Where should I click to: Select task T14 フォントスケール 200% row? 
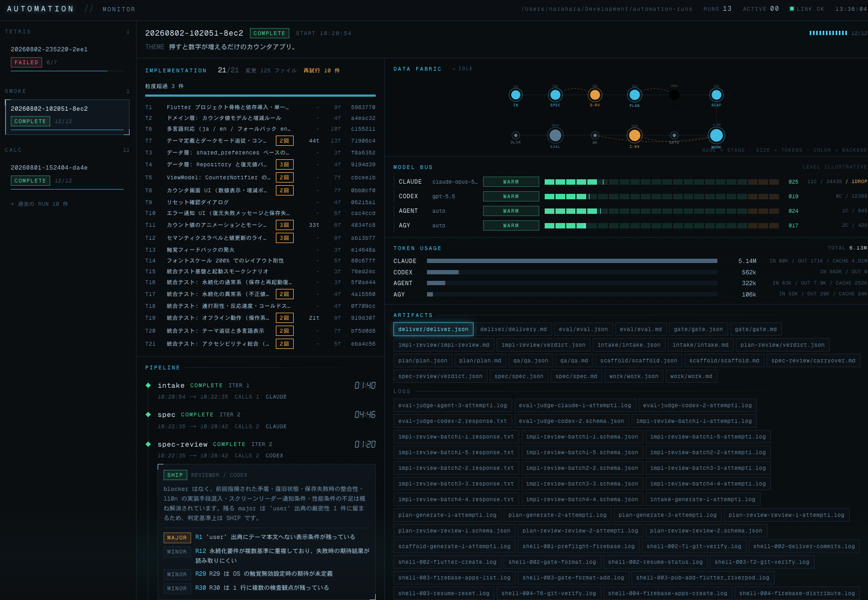tap(261, 261)
